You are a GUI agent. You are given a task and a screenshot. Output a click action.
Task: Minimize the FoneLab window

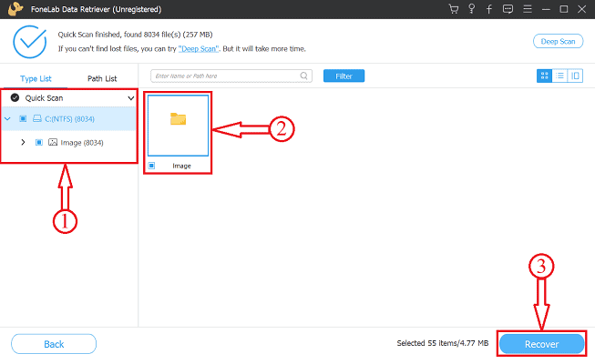click(x=546, y=9)
